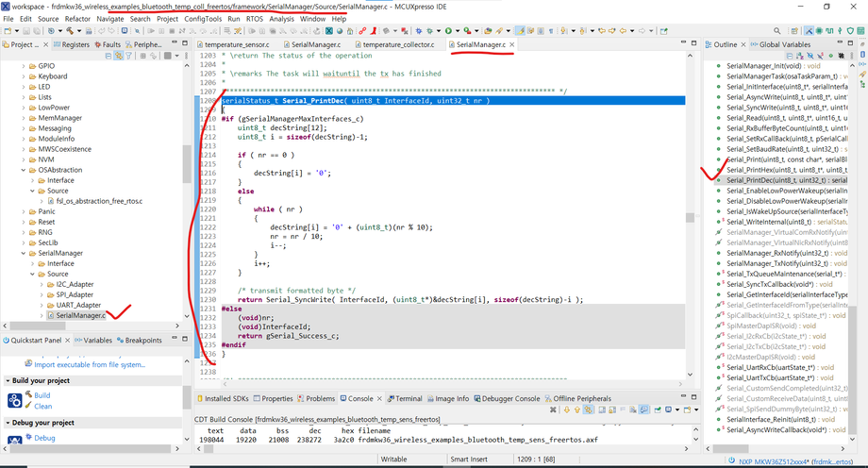868x468 pixels.
Task: Click the blue MCUXpresso perspective icon
Action: [809, 30]
